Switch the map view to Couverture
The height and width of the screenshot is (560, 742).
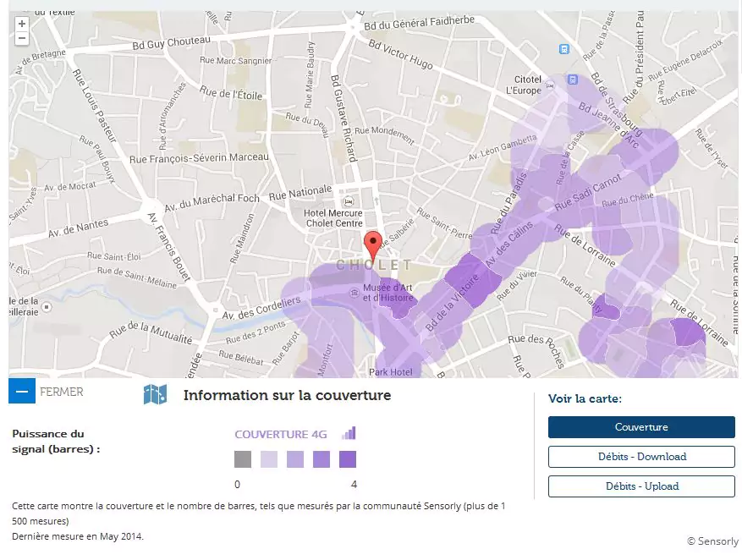point(640,427)
